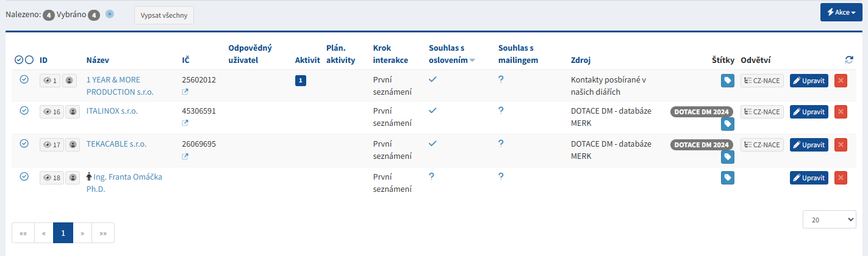Screen dimensions: 868x256
Task: Click the user icon beside ID 16
Action: click(x=73, y=112)
